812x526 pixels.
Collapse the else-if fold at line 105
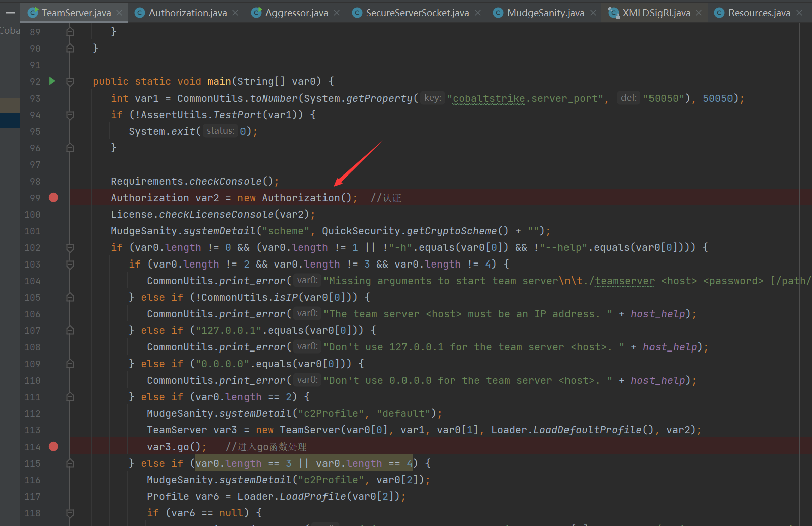[x=70, y=297]
